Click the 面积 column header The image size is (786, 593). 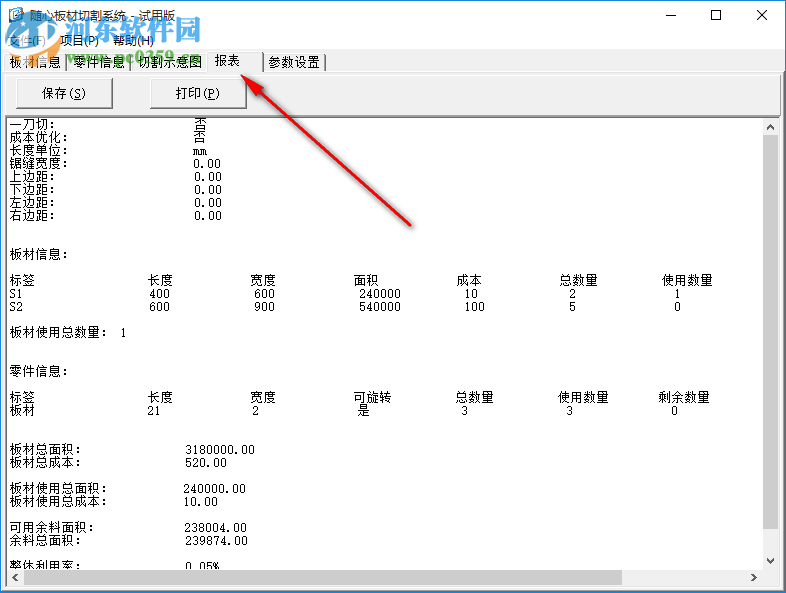366,280
